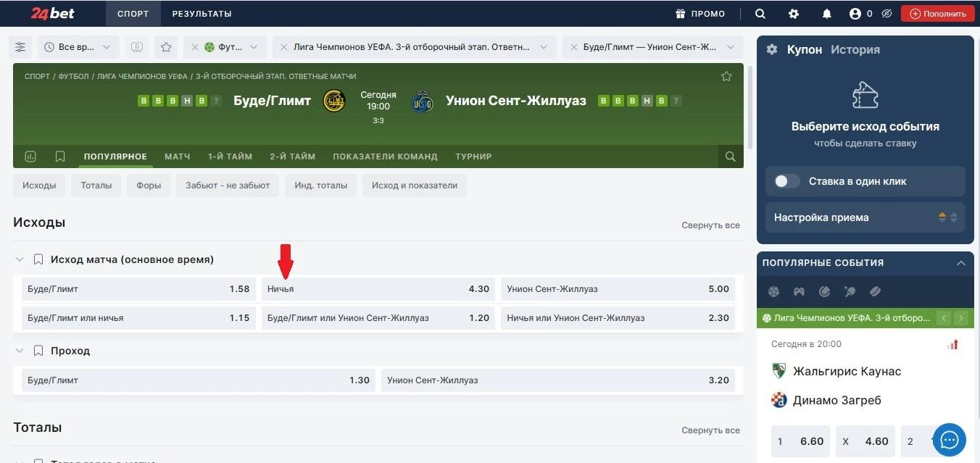This screenshot has width=980, height=463.
Task: Click the search icon in top navigation
Action: coord(760,14)
